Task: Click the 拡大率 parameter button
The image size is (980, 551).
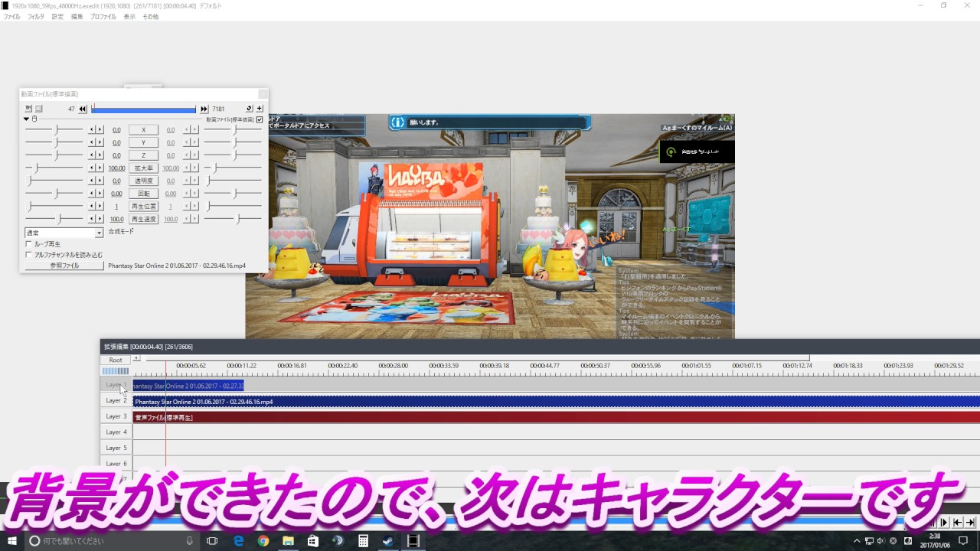Action: tap(143, 168)
